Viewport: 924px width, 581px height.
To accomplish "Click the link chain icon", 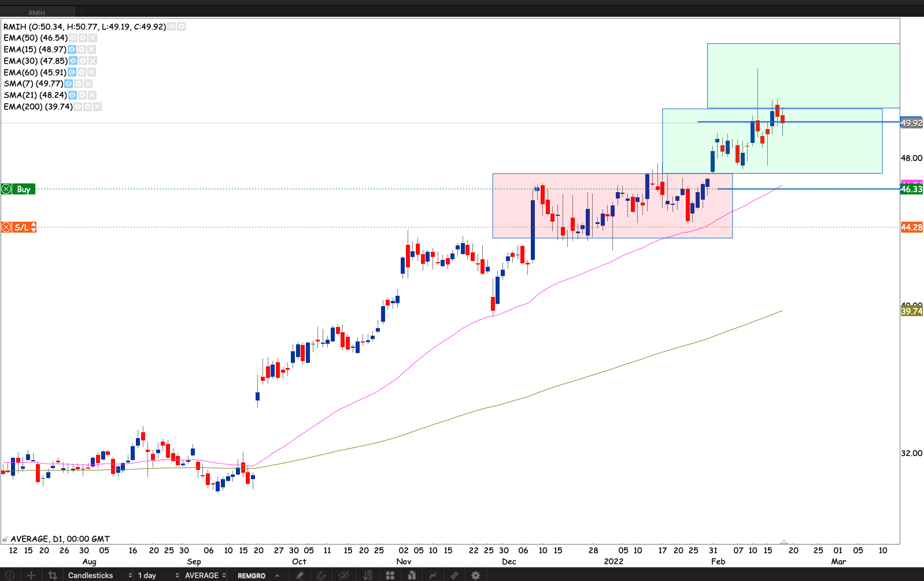I will pyautogui.click(x=454, y=575).
